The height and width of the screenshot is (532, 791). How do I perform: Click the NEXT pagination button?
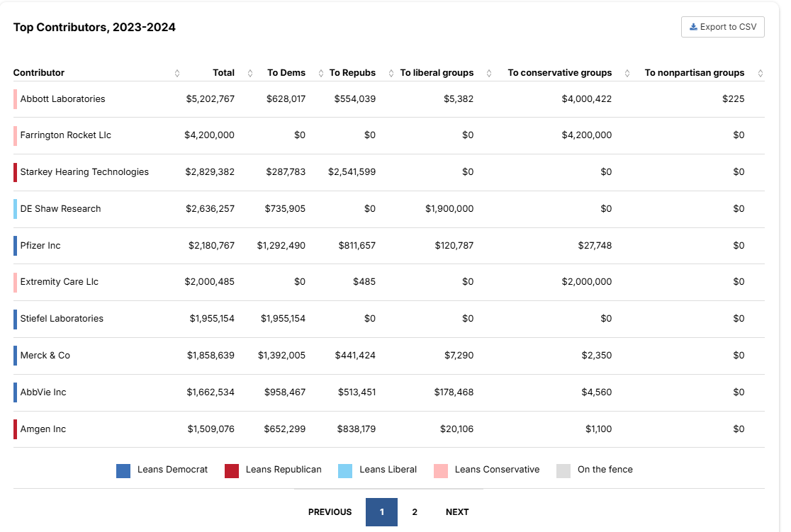(457, 512)
